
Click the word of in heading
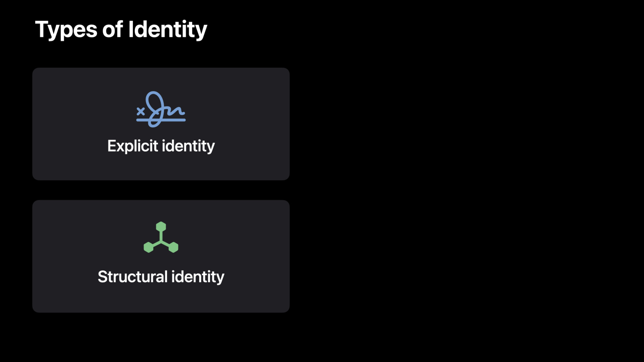pos(113,29)
